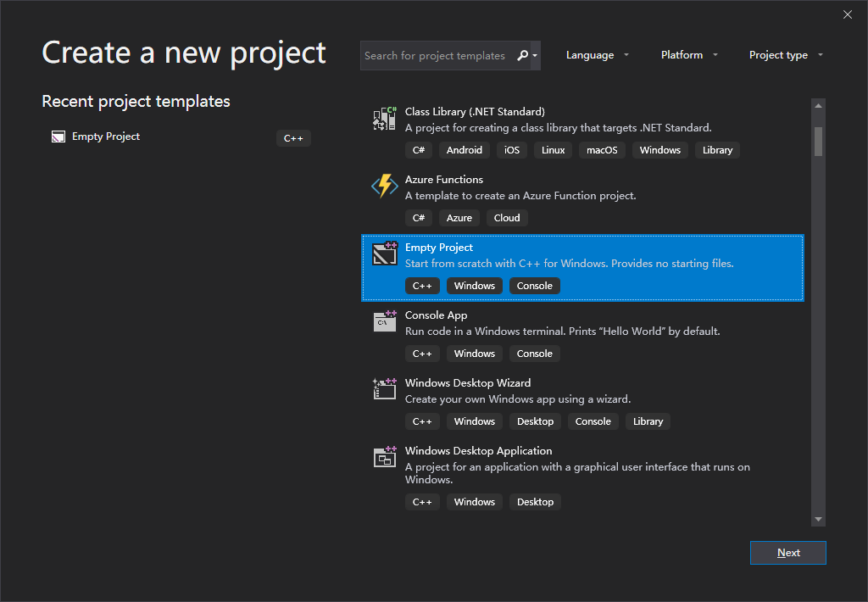The width and height of the screenshot is (868, 602).
Task: Open the Language filter dropdown
Action: 598,54
